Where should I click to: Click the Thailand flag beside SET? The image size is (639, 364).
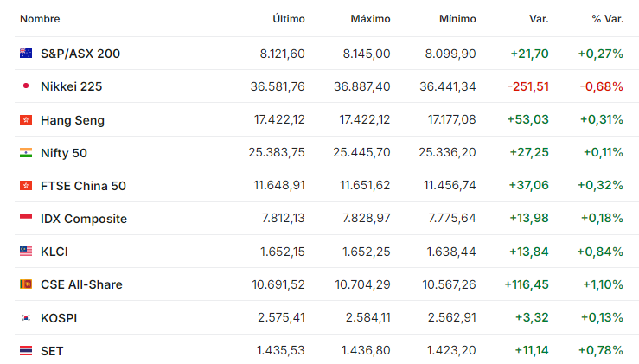[x=26, y=350]
